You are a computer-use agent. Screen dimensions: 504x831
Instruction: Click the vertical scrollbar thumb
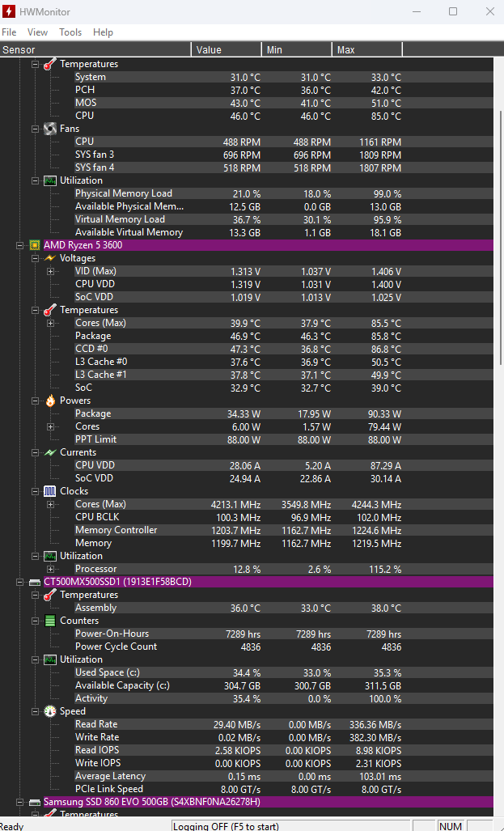pos(500,237)
